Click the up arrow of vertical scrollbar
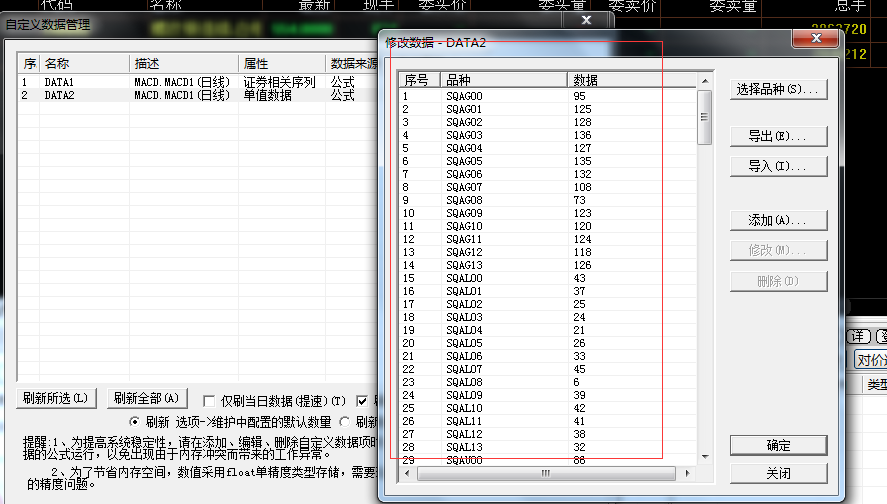Viewport: 887px width, 504px height. coord(705,81)
